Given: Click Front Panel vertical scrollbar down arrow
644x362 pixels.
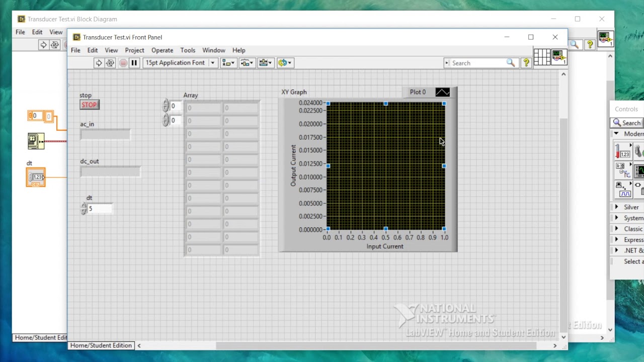Looking at the screenshot, I should tap(563, 337).
